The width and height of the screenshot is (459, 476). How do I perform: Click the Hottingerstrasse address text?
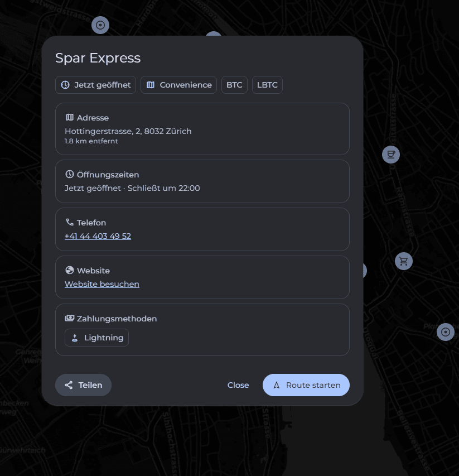pyautogui.click(x=128, y=131)
